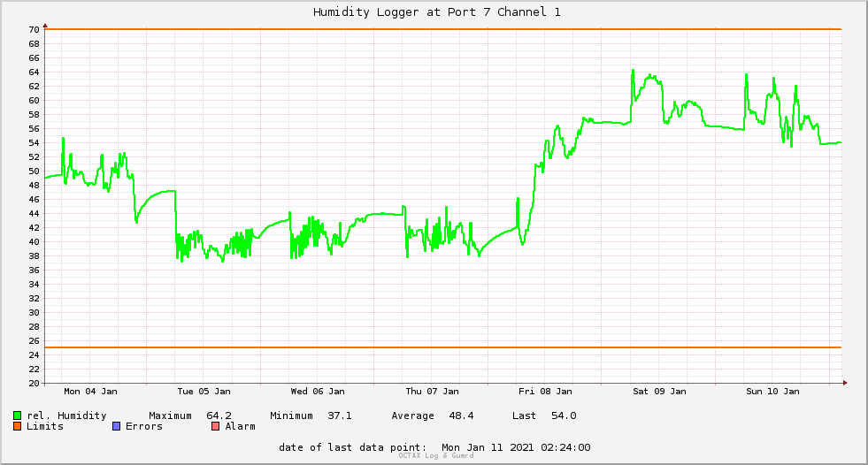Click the 'Last' statistic label
This screenshot has width=868, height=465.
click(x=524, y=415)
